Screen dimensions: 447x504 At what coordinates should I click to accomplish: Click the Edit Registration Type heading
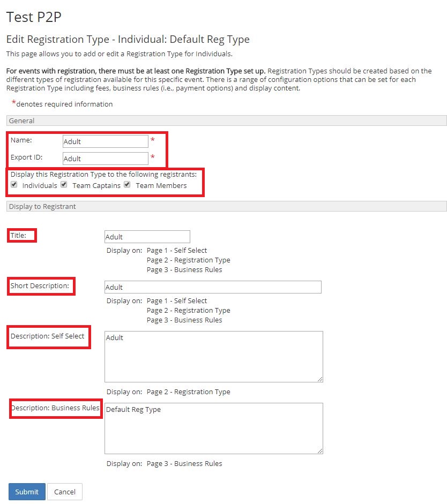pos(128,39)
